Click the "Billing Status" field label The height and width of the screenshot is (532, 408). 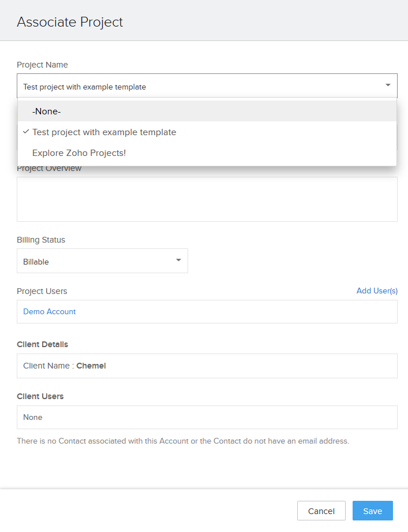41,240
